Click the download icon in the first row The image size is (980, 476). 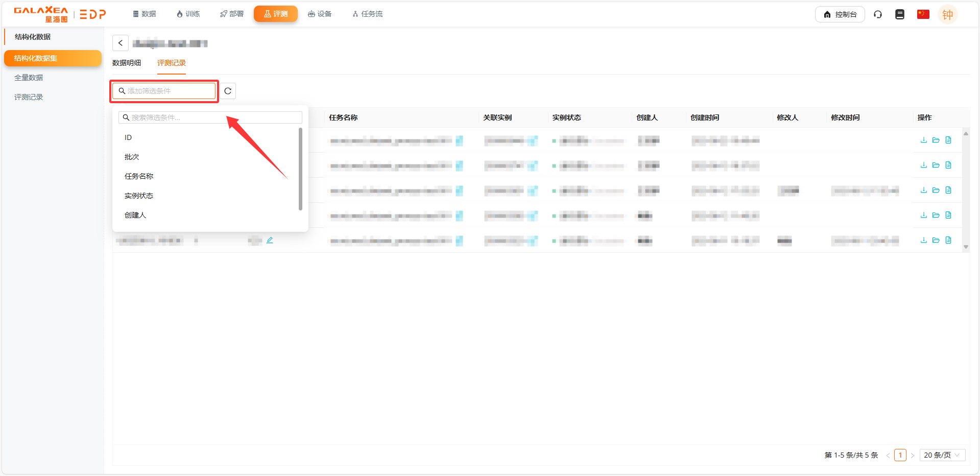[x=923, y=140]
